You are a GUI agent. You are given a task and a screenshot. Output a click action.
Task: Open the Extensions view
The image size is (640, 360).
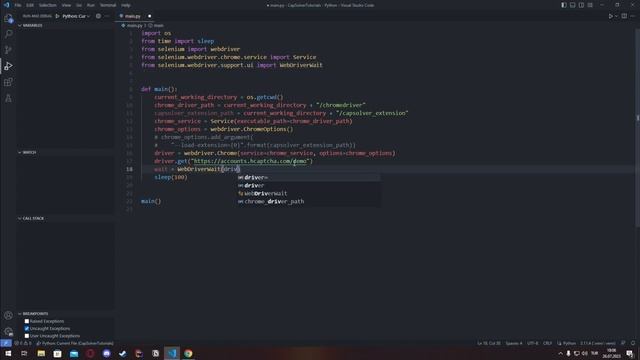(8, 82)
